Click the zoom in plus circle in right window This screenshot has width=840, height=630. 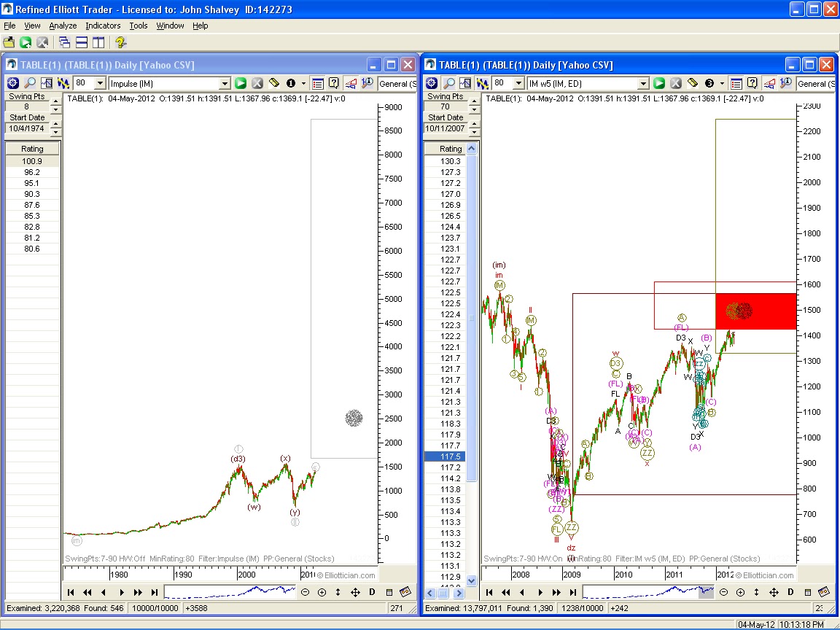(x=740, y=592)
